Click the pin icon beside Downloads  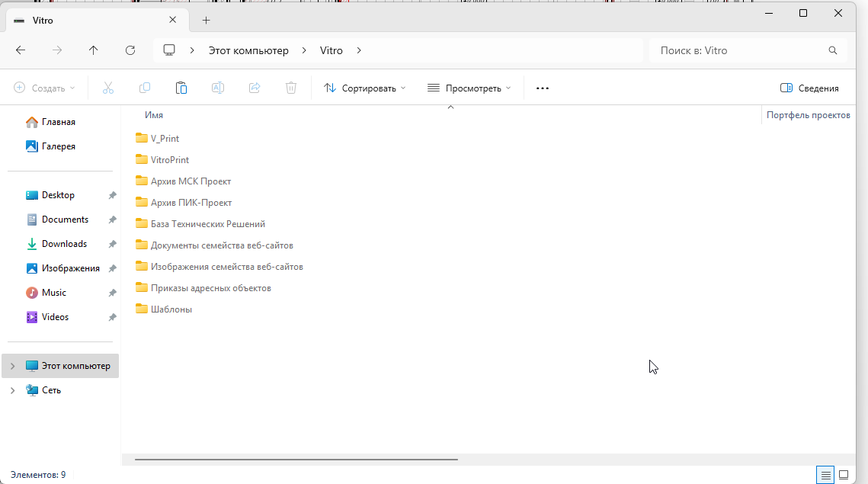(x=112, y=244)
